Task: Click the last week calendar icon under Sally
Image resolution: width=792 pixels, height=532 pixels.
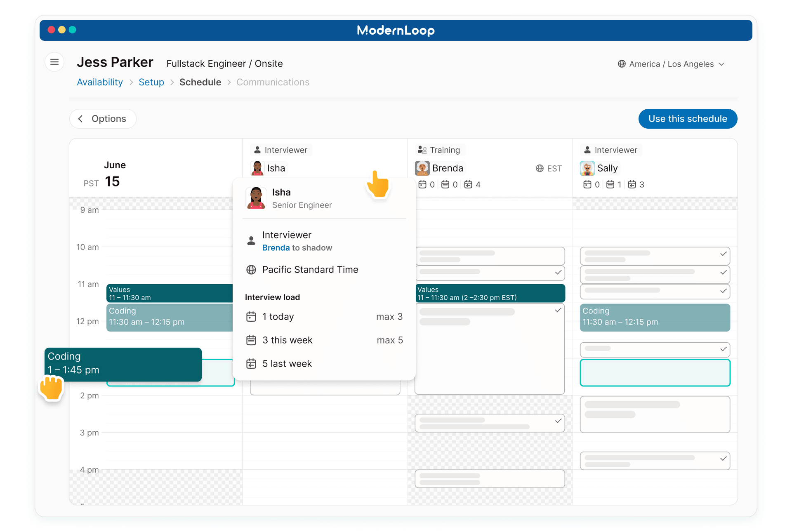Action: tap(632, 185)
